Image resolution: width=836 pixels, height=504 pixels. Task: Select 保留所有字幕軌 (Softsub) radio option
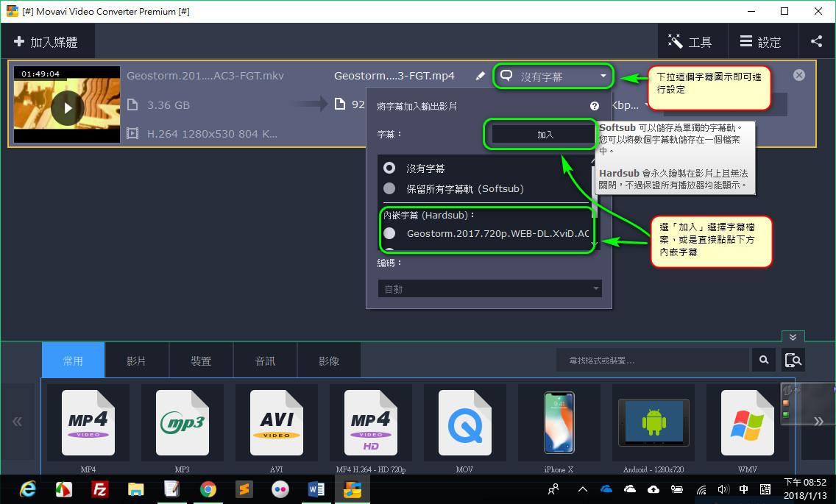[x=389, y=189]
